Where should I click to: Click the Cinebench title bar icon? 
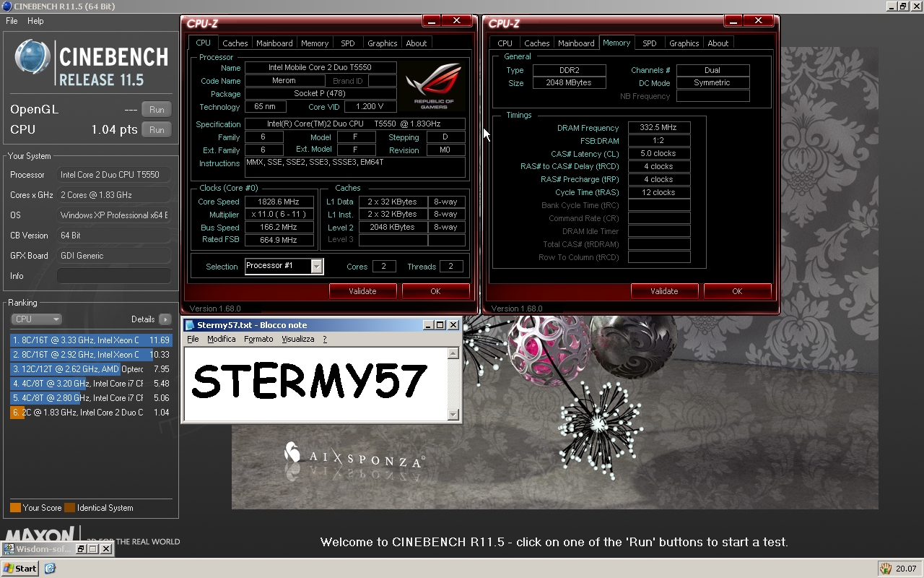click(6, 7)
